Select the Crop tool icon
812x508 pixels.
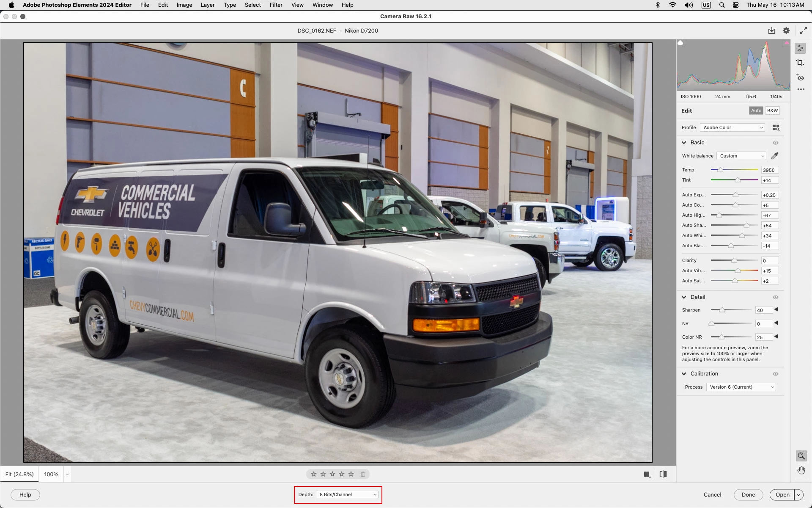point(800,63)
